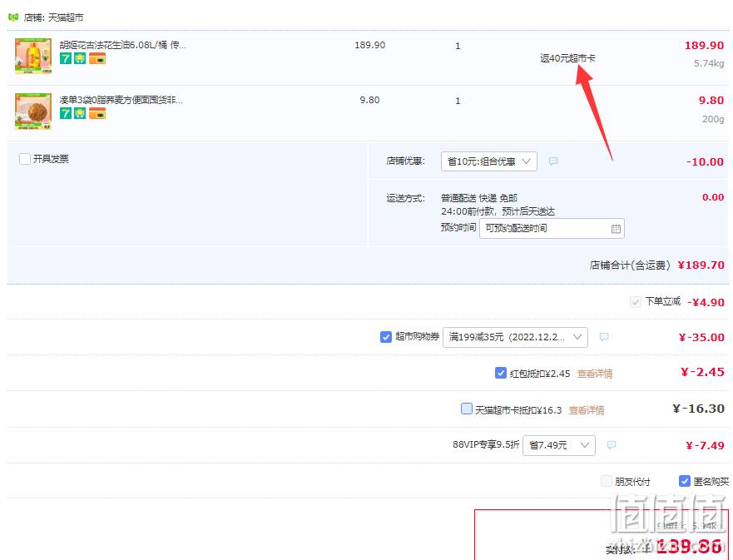Click the orange card badge under peanut oil

pos(97,58)
